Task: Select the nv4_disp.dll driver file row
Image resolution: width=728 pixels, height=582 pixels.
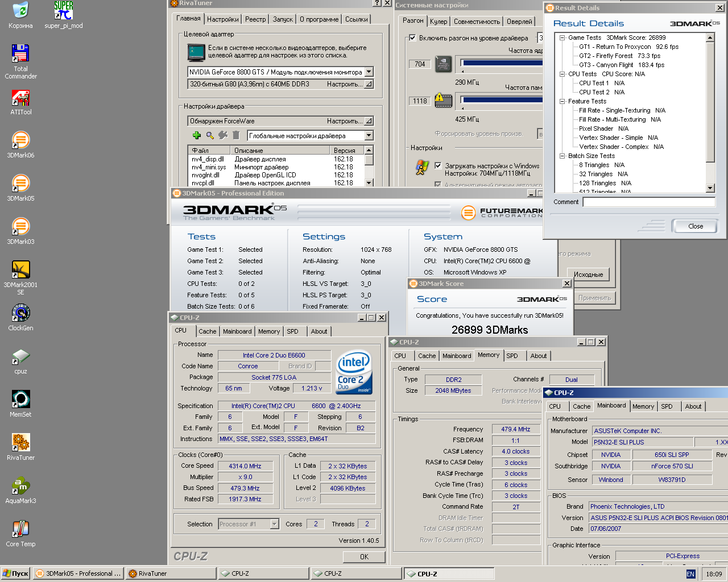Action: point(276,159)
